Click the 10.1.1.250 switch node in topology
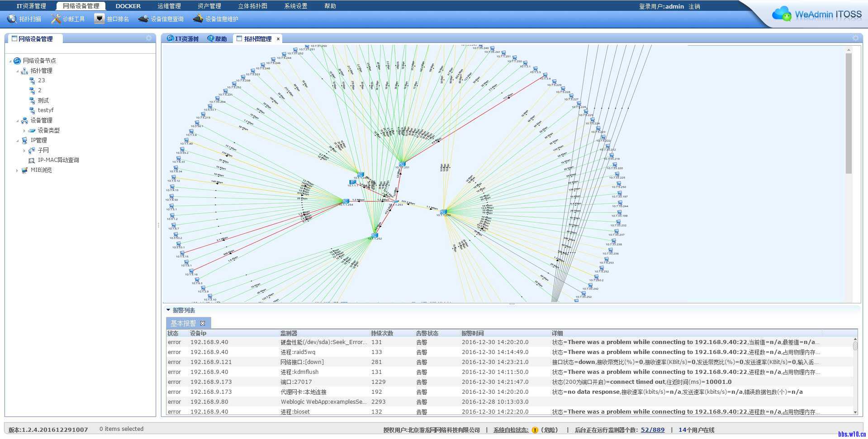868x439 pixels. pos(443,212)
